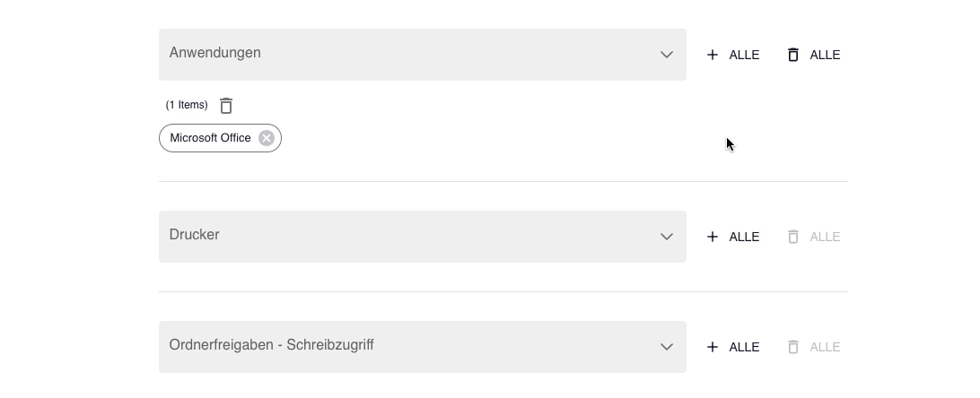Add ALLE Ordnerfreigaben via the text label
This screenshot has height=398, width=980.
click(x=744, y=347)
